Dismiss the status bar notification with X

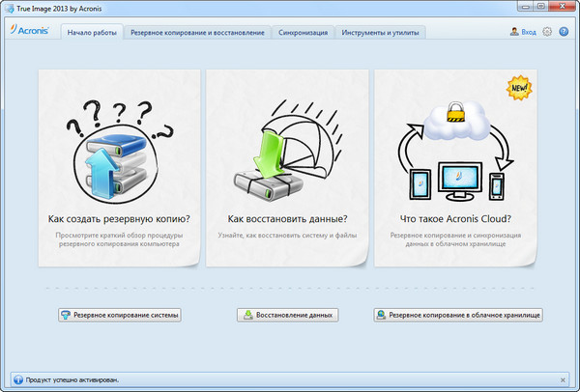pos(564,379)
